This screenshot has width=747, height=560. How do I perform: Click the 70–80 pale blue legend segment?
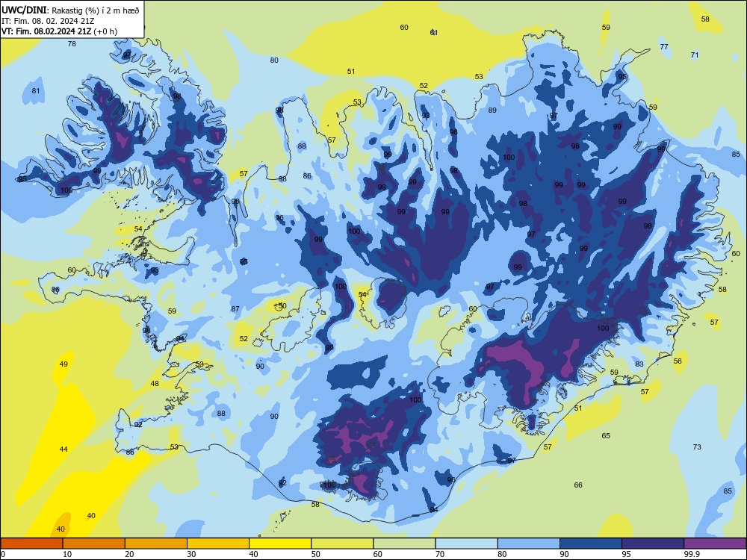[466, 544]
